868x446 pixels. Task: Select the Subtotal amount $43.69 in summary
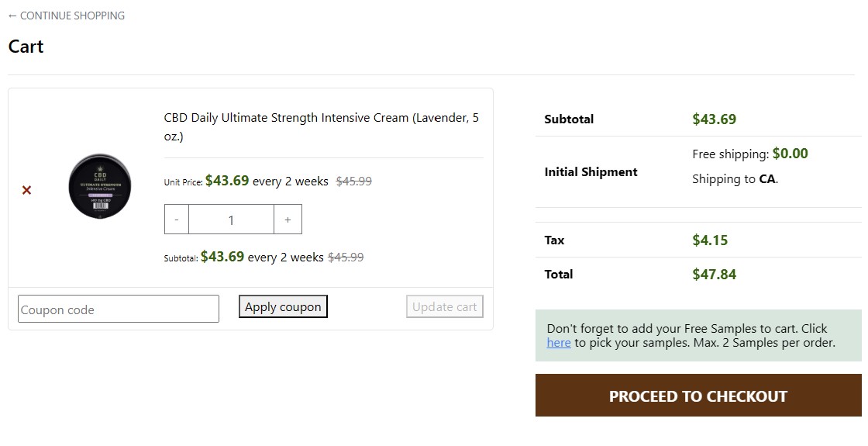coord(714,119)
